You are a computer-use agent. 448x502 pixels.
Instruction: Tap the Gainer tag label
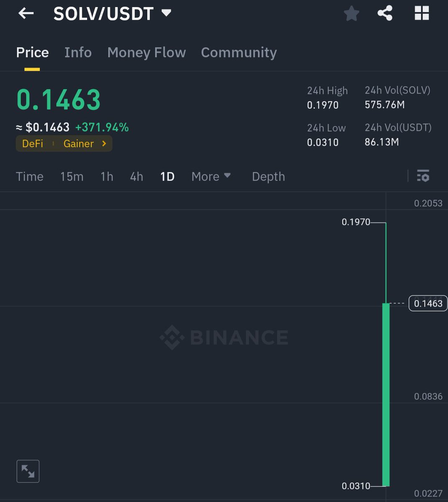point(78,143)
